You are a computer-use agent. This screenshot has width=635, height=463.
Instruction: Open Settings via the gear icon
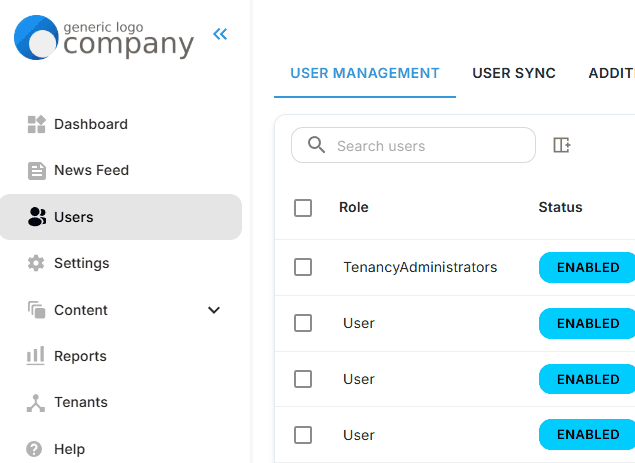pyautogui.click(x=36, y=263)
